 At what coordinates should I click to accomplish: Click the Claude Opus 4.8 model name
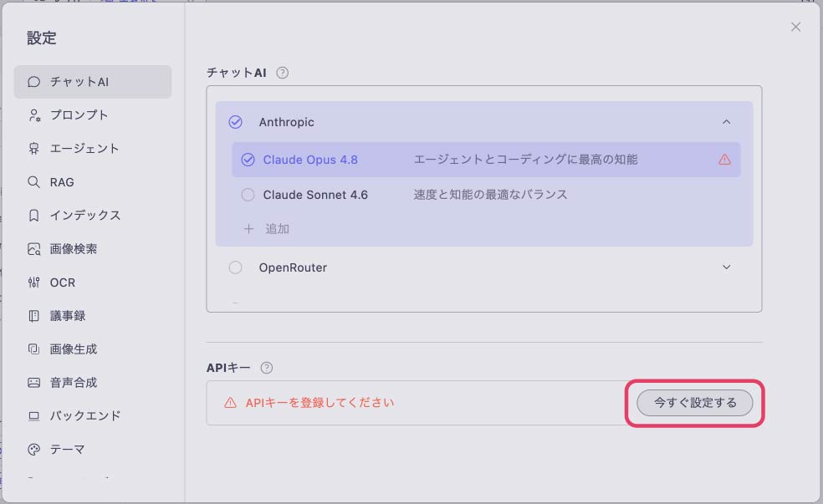click(x=310, y=160)
